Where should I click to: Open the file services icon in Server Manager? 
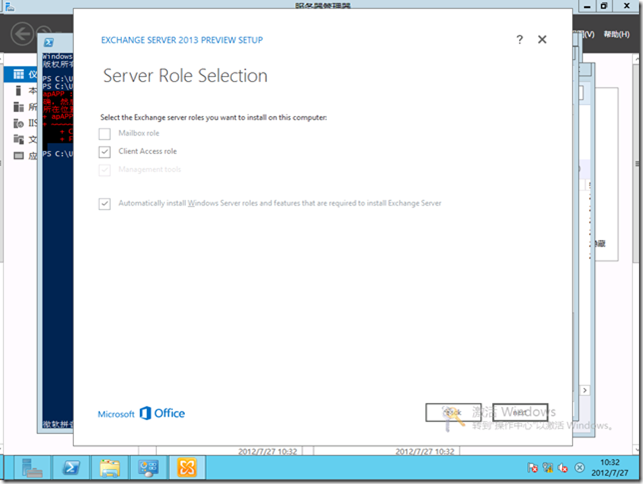point(18,139)
